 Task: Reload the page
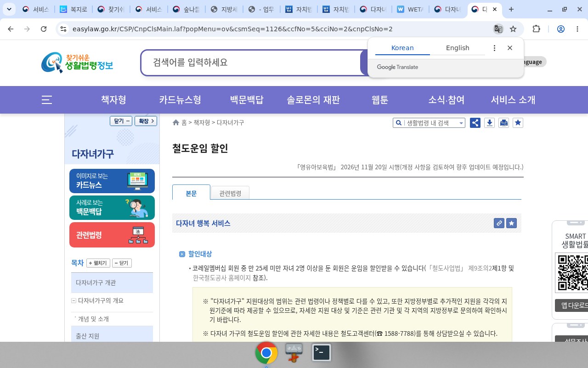pos(44,29)
